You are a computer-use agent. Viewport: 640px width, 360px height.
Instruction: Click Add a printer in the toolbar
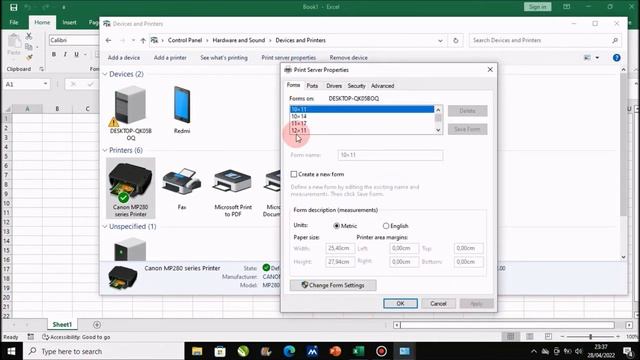[170, 58]
